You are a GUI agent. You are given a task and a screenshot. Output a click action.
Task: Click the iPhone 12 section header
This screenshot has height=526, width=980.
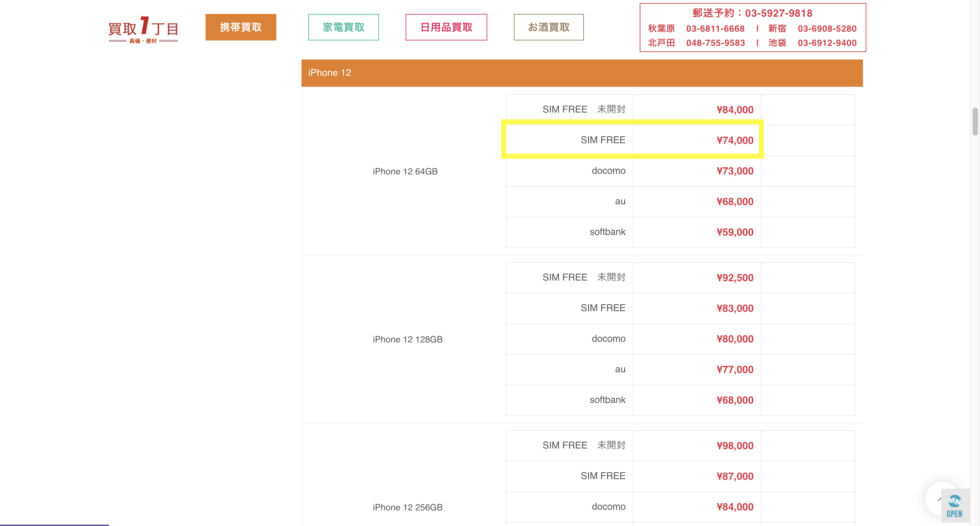click(x=582, y=73)
